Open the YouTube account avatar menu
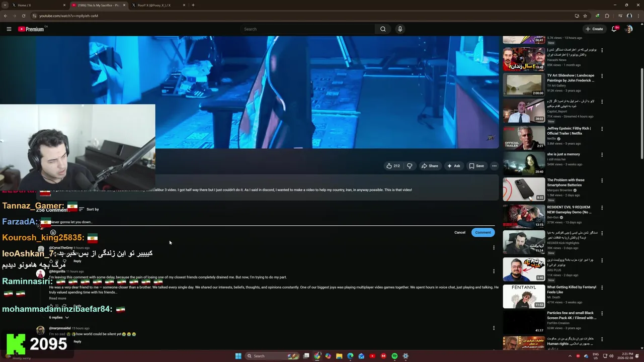 click(x=629, y=29)
